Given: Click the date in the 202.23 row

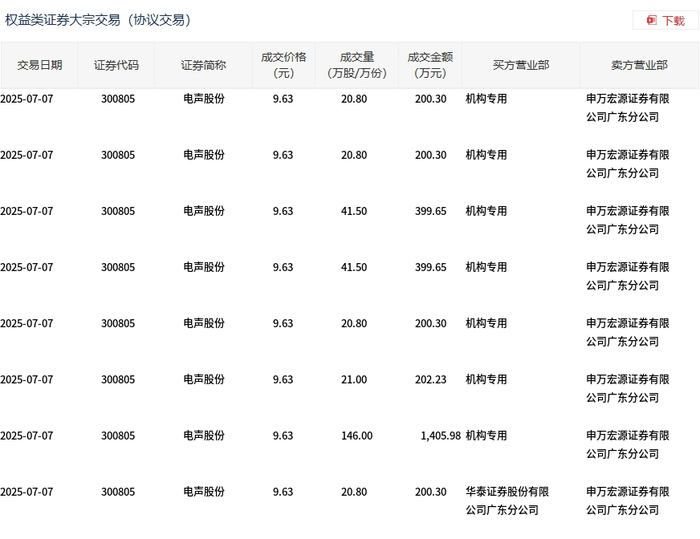Looking at the screenshot, I should pos(27,380).
